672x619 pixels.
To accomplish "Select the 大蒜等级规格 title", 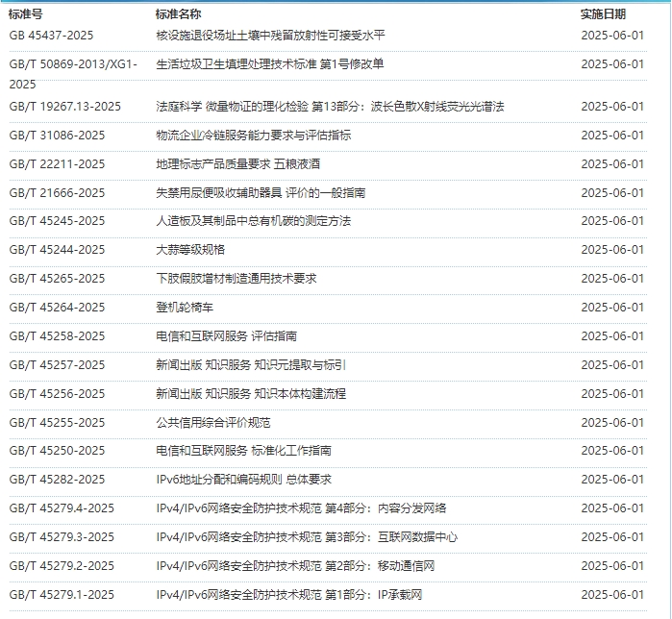I will [190, 249].
